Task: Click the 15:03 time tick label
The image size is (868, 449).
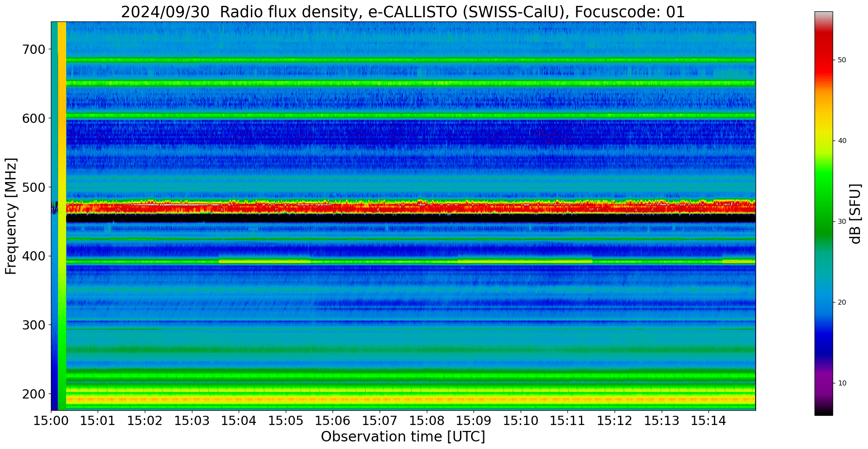Action: click(x=192, y=421)
